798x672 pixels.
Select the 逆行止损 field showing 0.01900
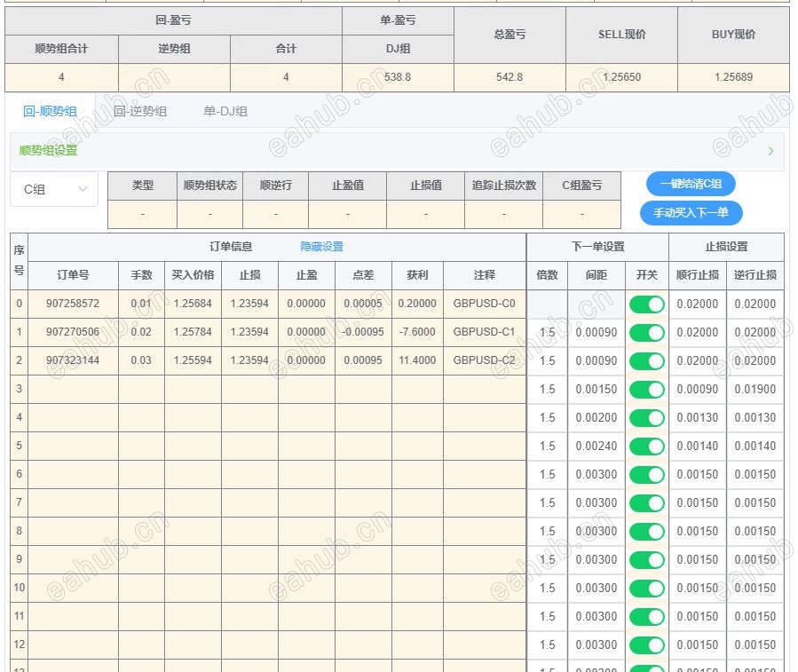755,389
